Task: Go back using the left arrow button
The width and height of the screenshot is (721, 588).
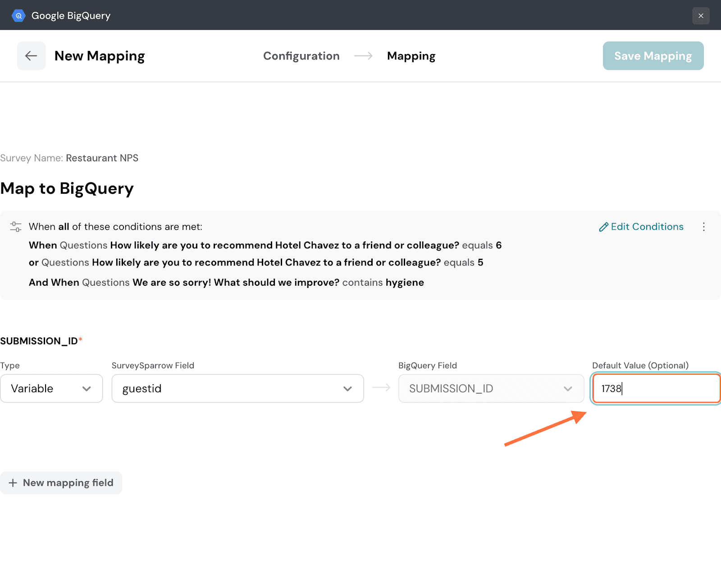Action: 31,56
